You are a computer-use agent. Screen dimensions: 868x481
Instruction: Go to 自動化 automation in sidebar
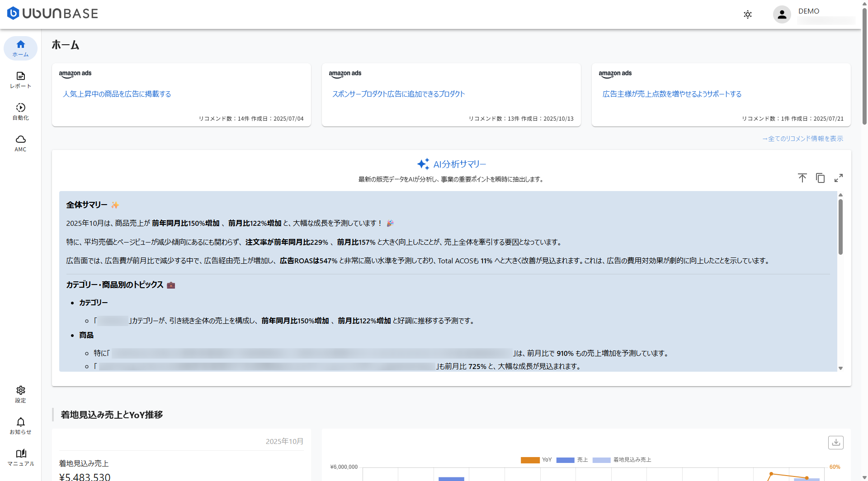[20, 112]
